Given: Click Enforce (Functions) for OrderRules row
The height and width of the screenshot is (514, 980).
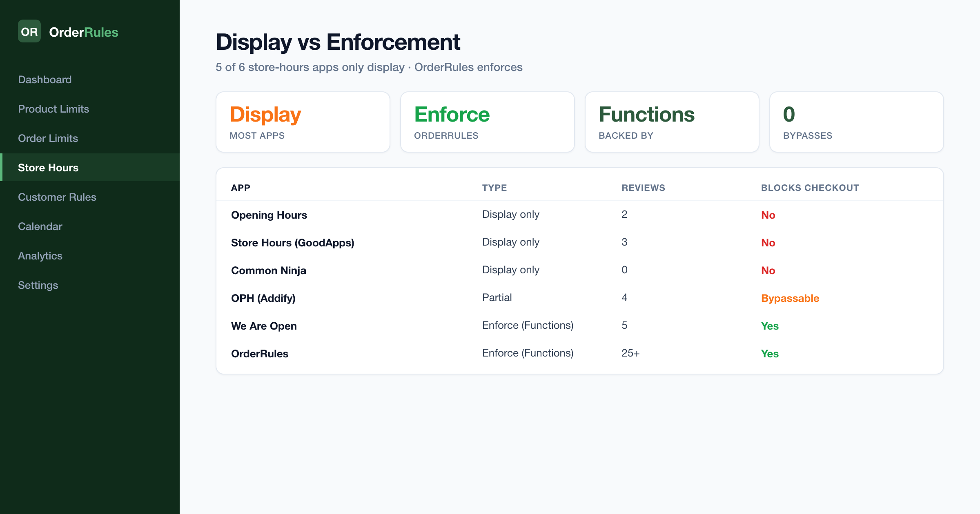Looking at the screenshot, I should (528, 353).
